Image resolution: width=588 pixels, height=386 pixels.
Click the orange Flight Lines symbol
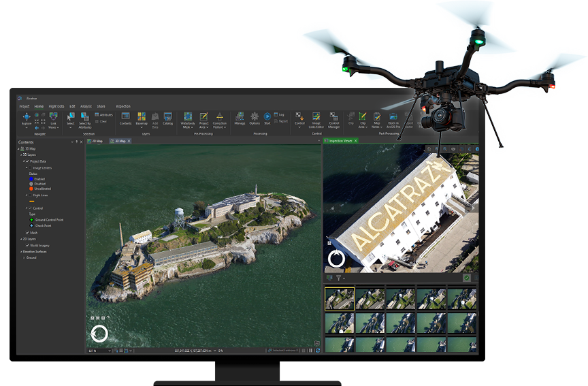[x=31, y=202]
